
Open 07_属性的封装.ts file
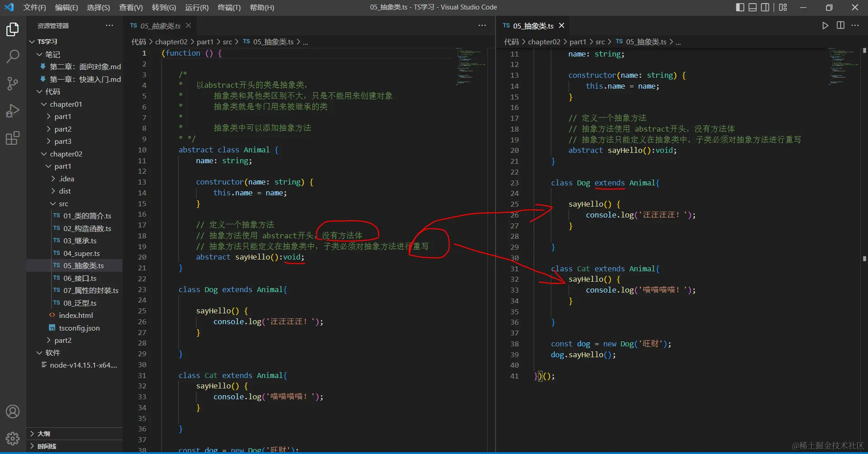click(x=74, y=291)
